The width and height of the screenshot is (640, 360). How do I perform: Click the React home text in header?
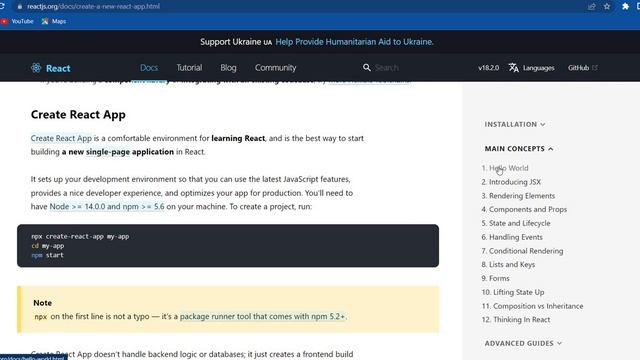point(58,69)
